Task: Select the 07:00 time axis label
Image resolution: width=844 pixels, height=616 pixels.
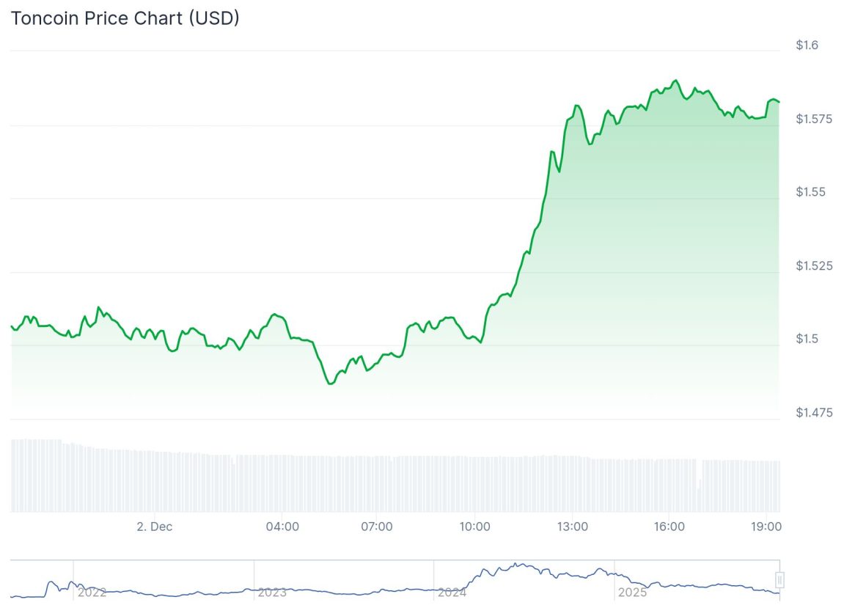Action: 377,527
